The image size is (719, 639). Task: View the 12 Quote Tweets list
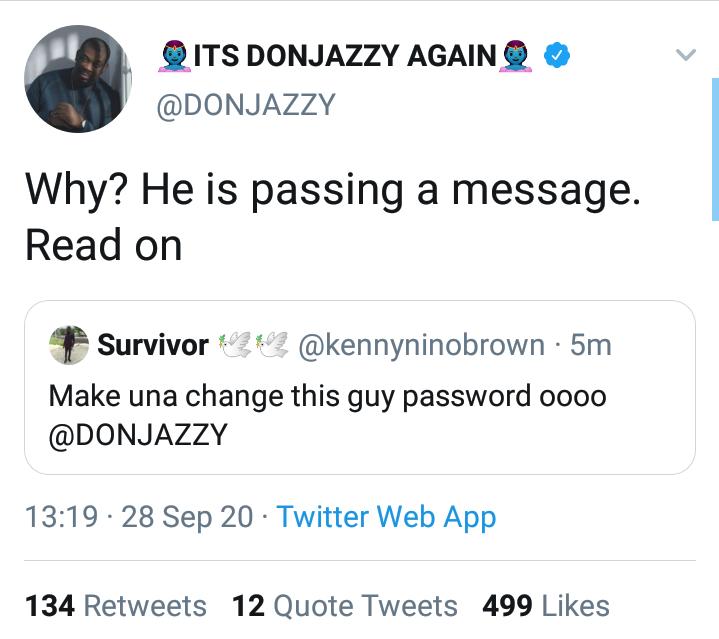coord(345,606)
